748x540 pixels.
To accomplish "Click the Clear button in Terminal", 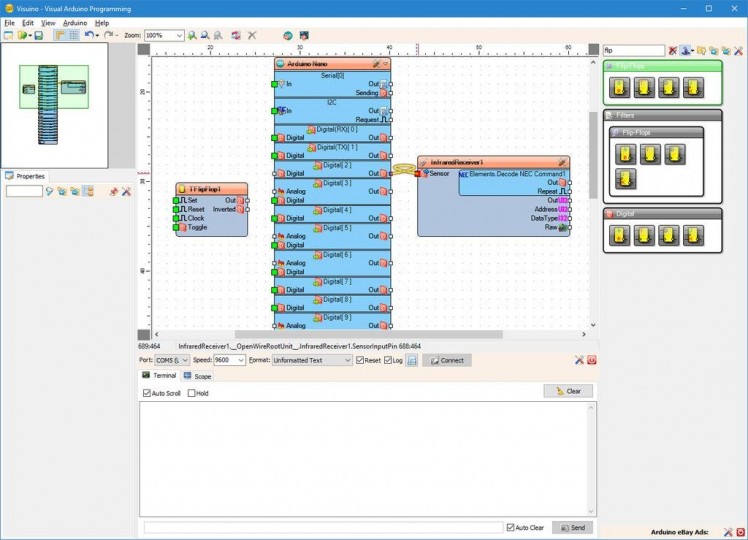I will tap(568, 391).
